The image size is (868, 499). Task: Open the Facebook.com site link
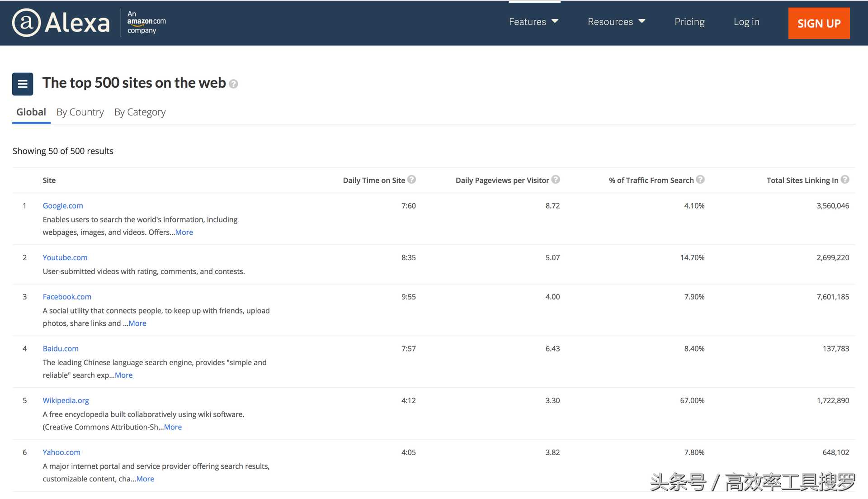coord(67,297)
